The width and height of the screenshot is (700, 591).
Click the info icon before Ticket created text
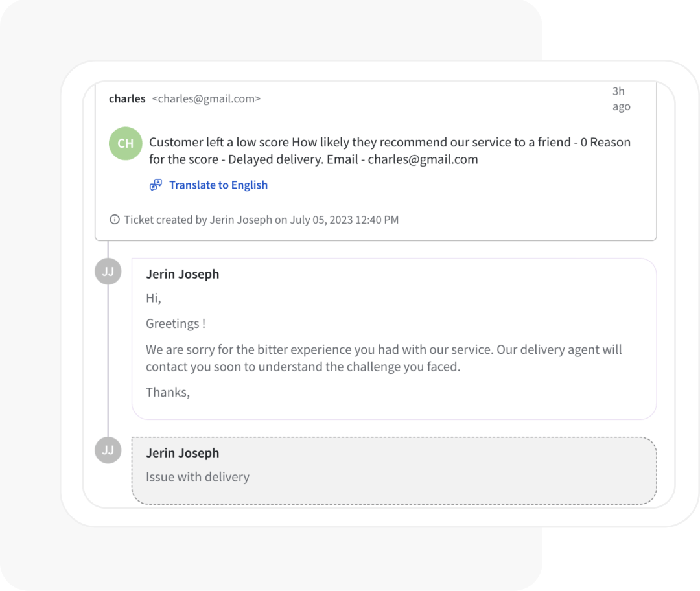click(x=115, y=220)
